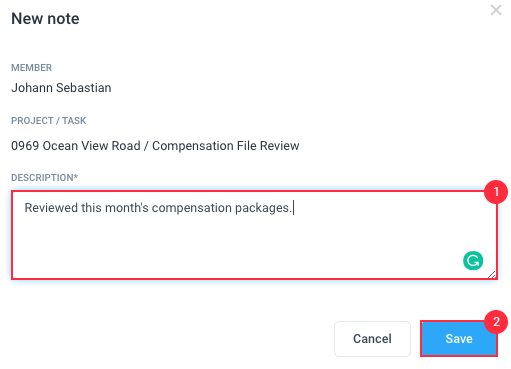
Task: Place cursor after "packages." in description
Action: click(x=293, y=208)
